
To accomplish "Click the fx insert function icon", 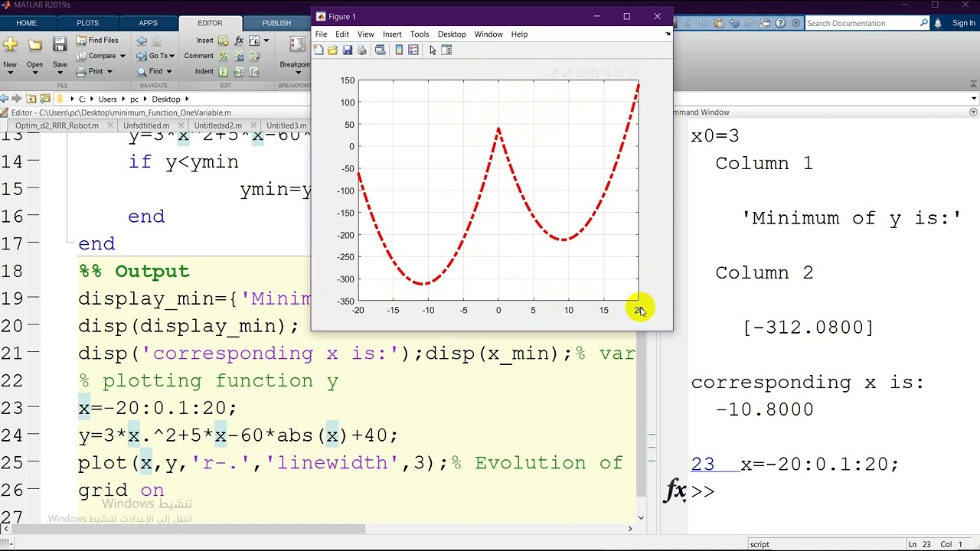I will pos(239,41).
